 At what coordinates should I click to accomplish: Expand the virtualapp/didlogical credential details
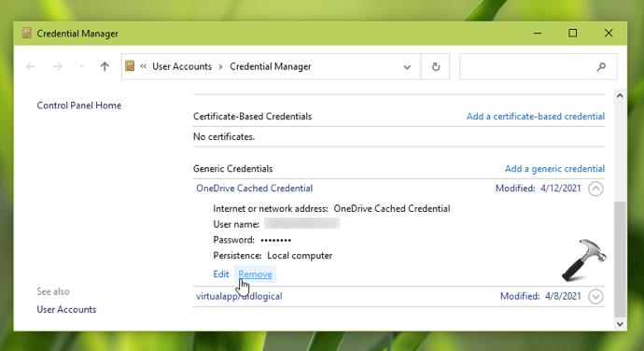coord(595,296)
